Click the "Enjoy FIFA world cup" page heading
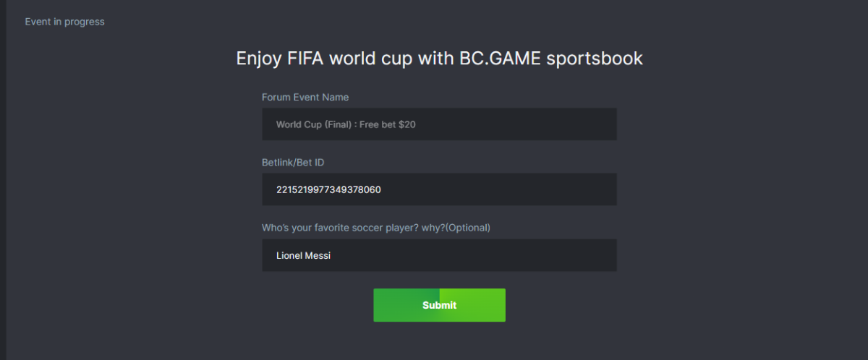868x360 pixels. (x=439, y=59)
